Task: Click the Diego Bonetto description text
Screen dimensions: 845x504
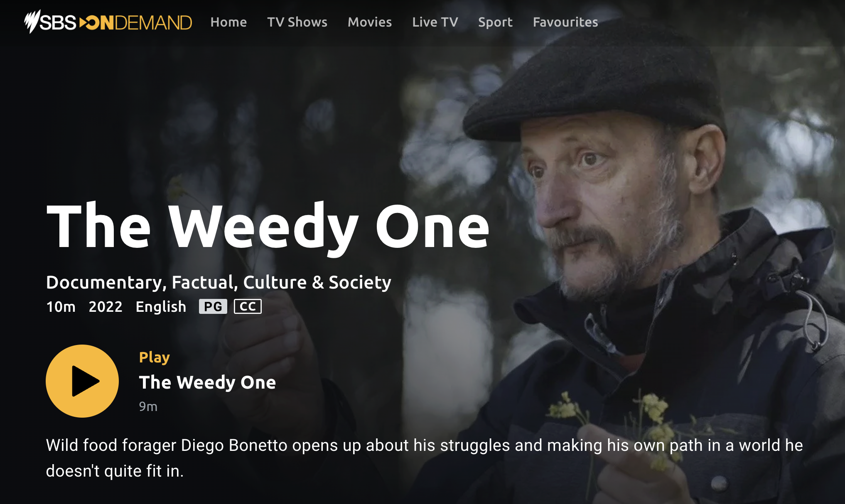Action: pos(424,458)
